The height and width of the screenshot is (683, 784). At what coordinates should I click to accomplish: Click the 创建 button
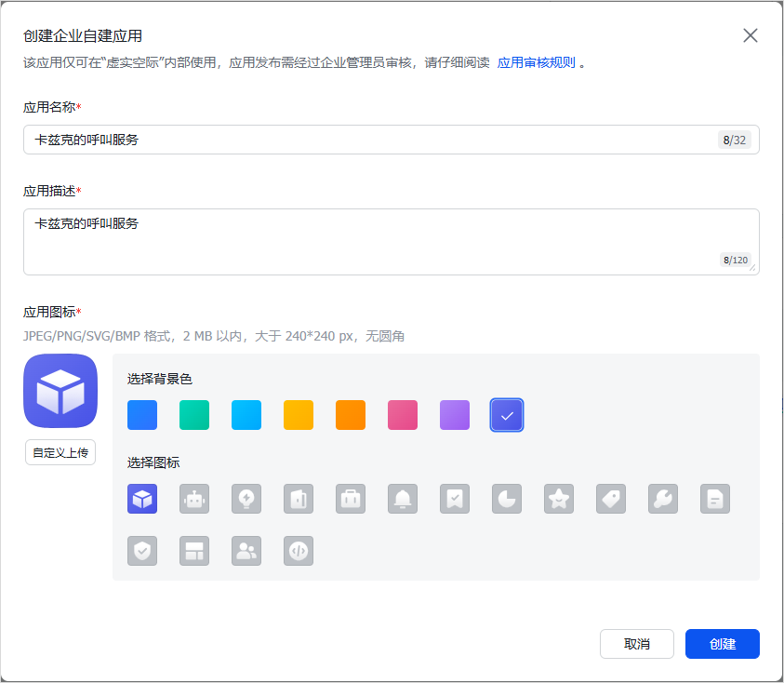[723, 643]
